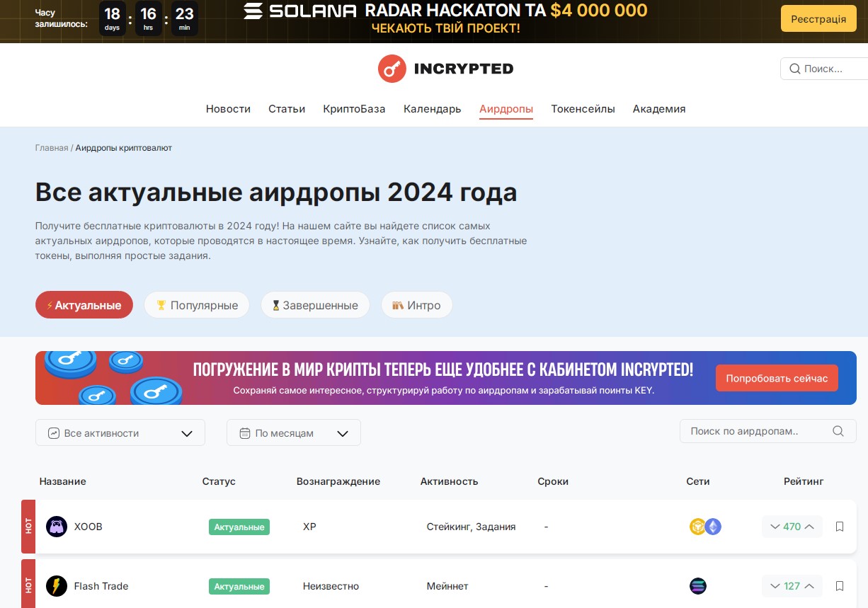Click the Активность column header

450,481
